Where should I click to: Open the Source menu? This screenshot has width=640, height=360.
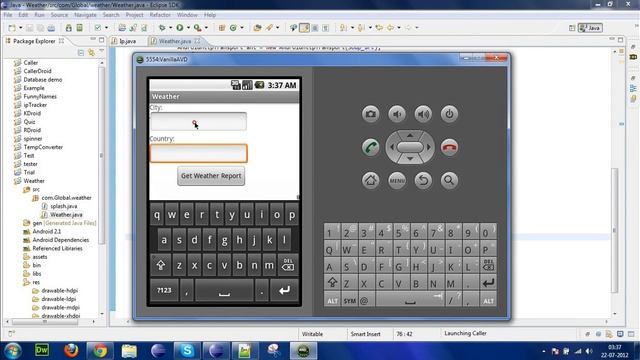59,15
